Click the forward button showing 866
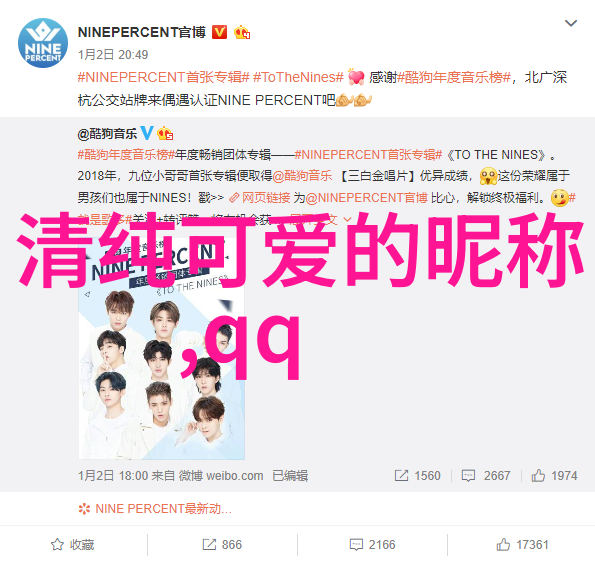The width and height of the screenshot is (595, 562). (x=222, y=545)
